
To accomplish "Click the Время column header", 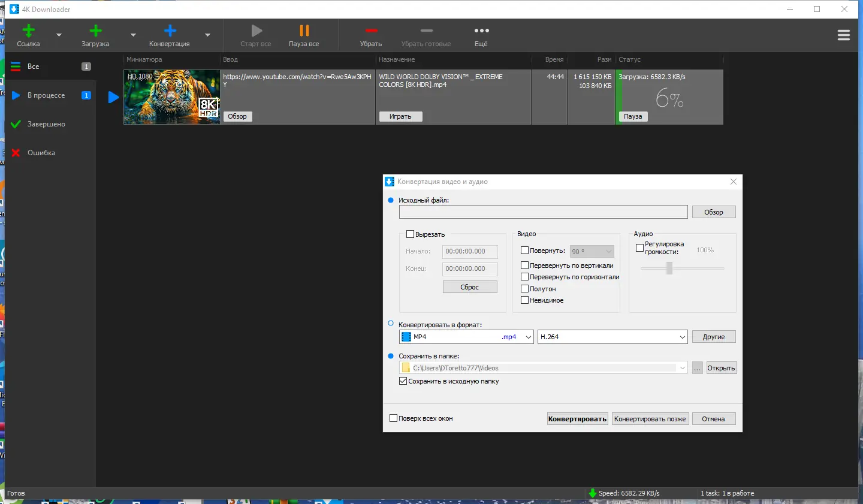I will 550,59.
